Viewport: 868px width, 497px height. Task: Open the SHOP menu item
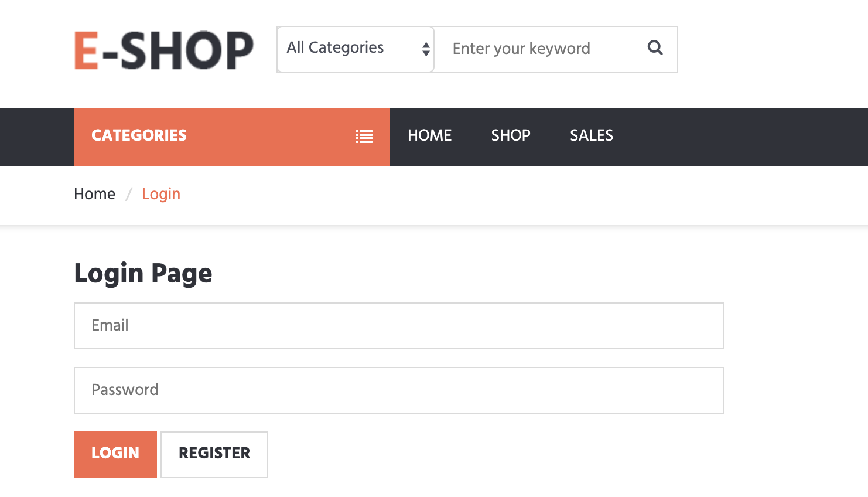point(510,135)
